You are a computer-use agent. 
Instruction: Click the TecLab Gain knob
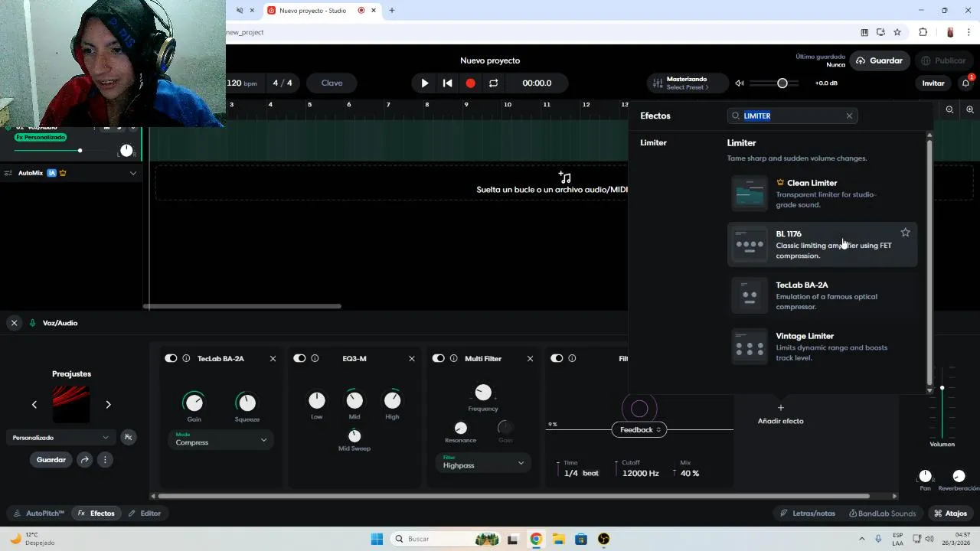(x=194, y=401)
